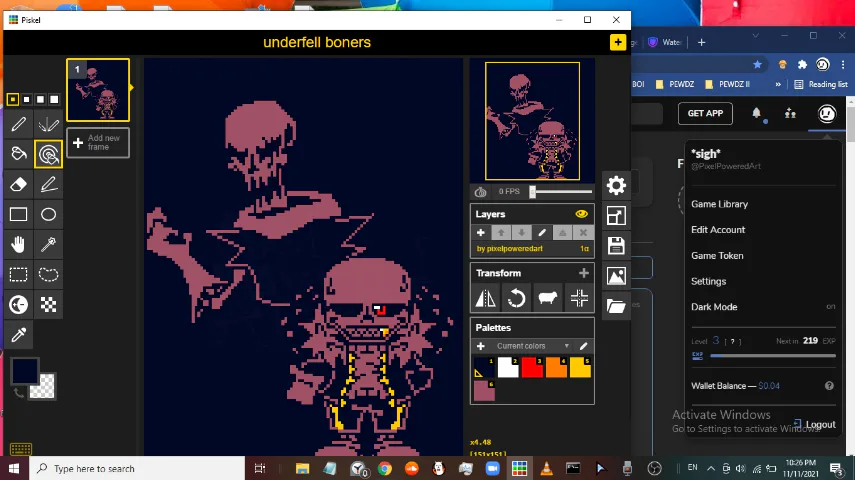This screenshot has width=855, height=480.
Task: Select the Paint all same-color pixels tool
Action: [x=49, y=154]
